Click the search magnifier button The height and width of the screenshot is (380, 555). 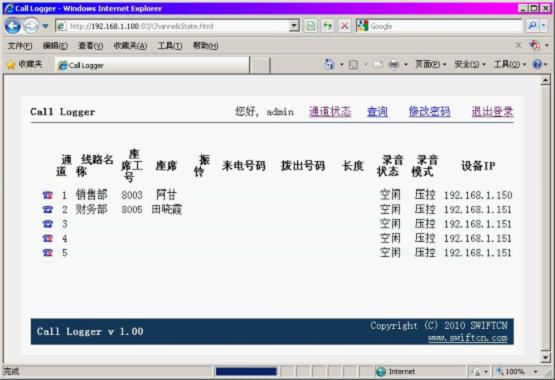pos(532,25)
